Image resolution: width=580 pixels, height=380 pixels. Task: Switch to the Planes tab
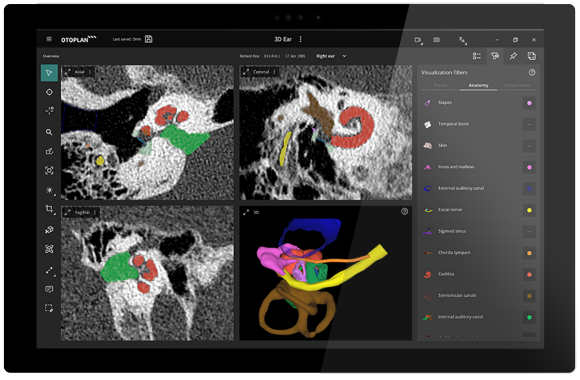[x=440, y=85]
